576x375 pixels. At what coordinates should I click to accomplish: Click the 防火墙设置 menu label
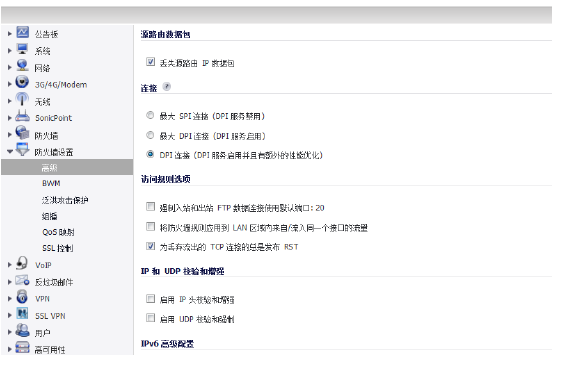click(x=54, y=152)
